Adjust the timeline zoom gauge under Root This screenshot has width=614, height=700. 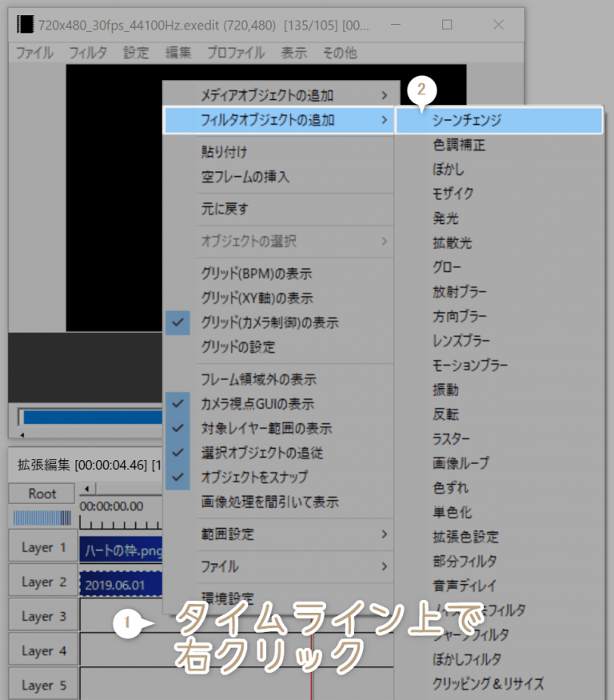42,518
